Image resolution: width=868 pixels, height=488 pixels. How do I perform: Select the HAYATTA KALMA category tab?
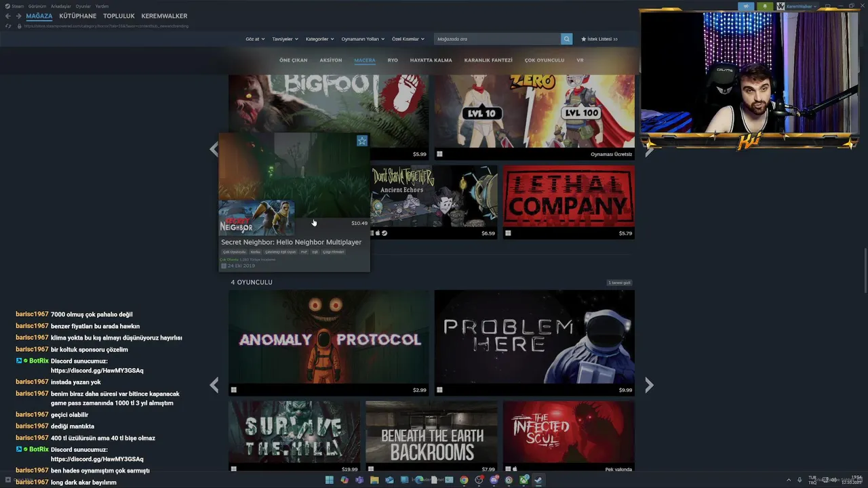(x=431, y=60)
